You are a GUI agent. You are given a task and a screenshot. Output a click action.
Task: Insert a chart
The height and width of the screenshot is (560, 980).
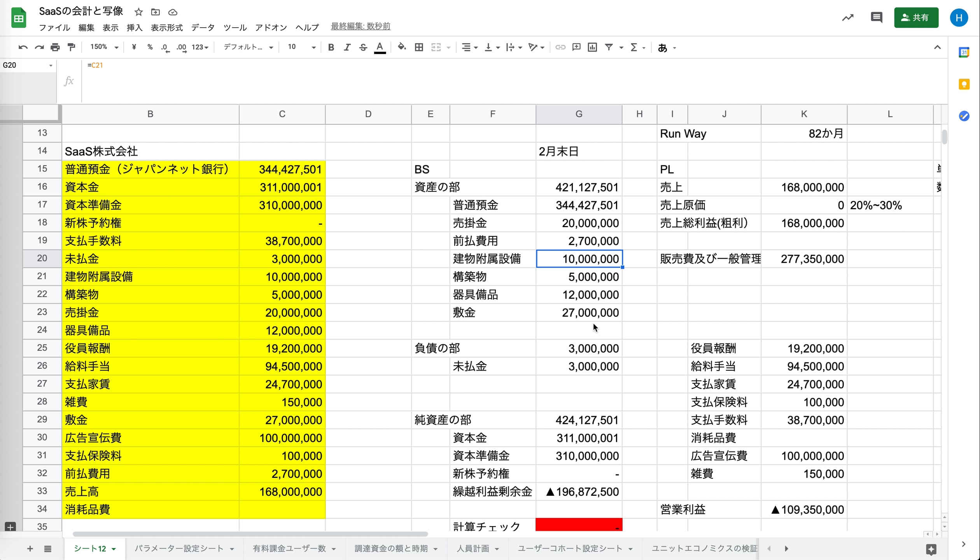(x=592, y=47)
